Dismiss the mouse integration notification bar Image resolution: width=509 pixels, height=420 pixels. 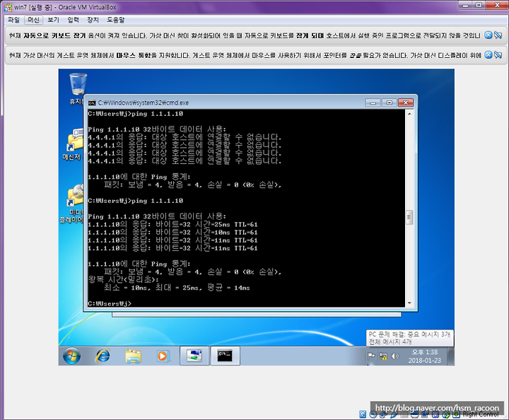coord(488,55)
